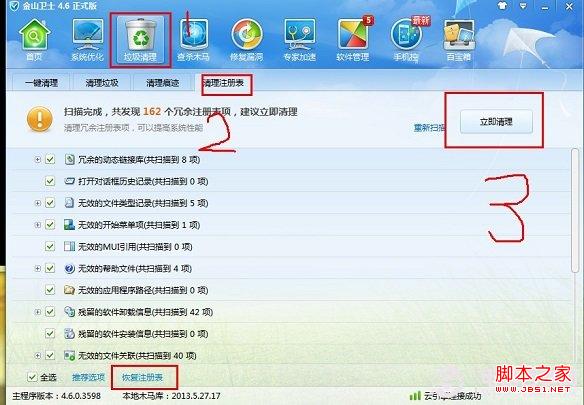This screenshot has width=584, height=405.
Task: Expand 无效的文件类型记录 tree item
Action: point(38,203)
